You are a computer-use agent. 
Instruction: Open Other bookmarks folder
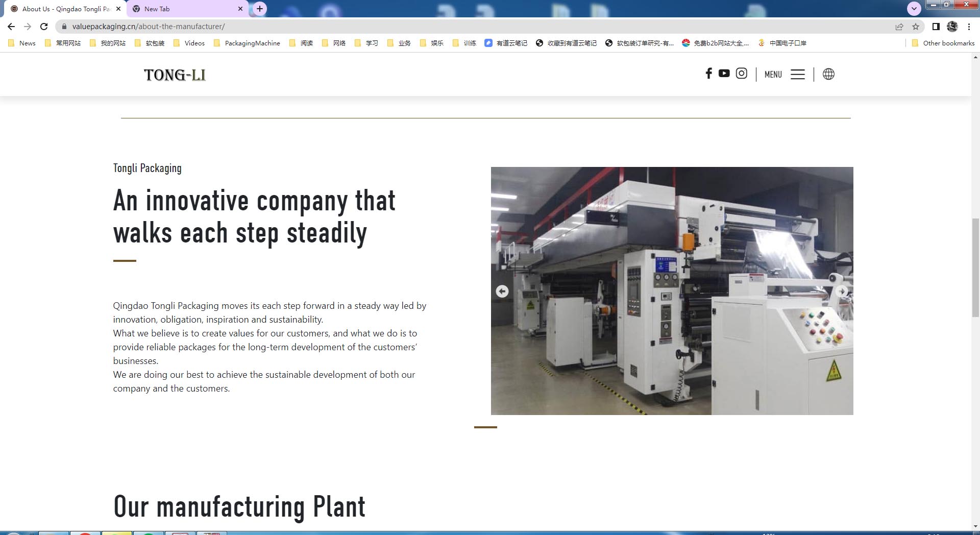point(943,43)
